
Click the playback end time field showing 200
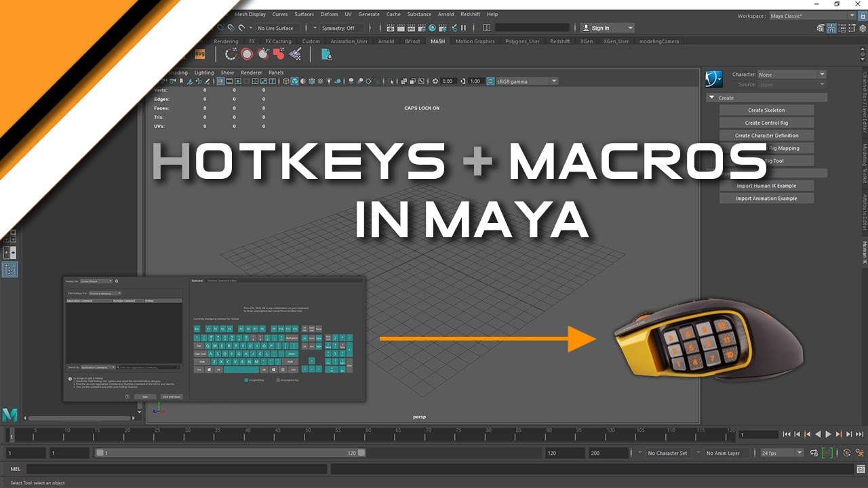610,453
